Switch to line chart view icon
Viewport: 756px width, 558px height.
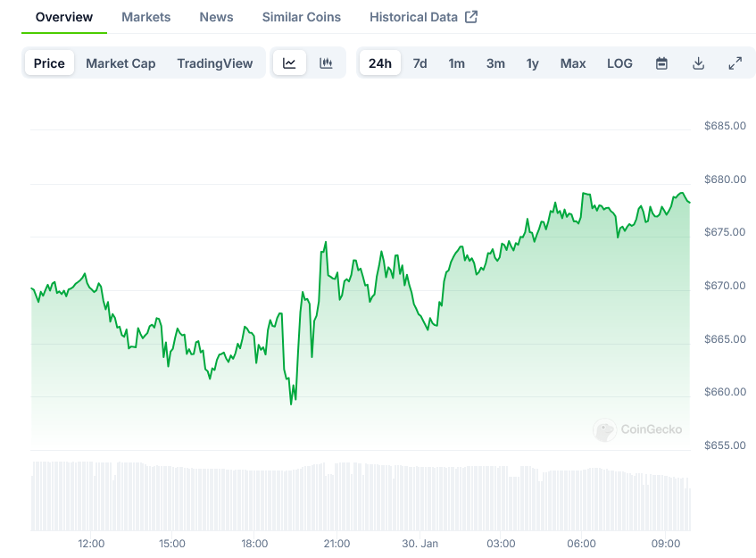click(289, 63)
